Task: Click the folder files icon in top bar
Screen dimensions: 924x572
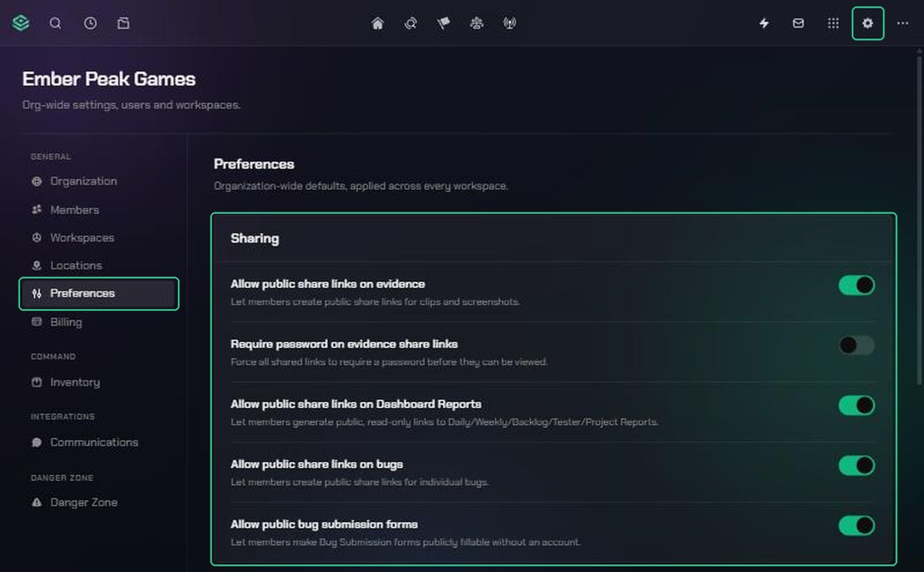Action: [123, 23]
